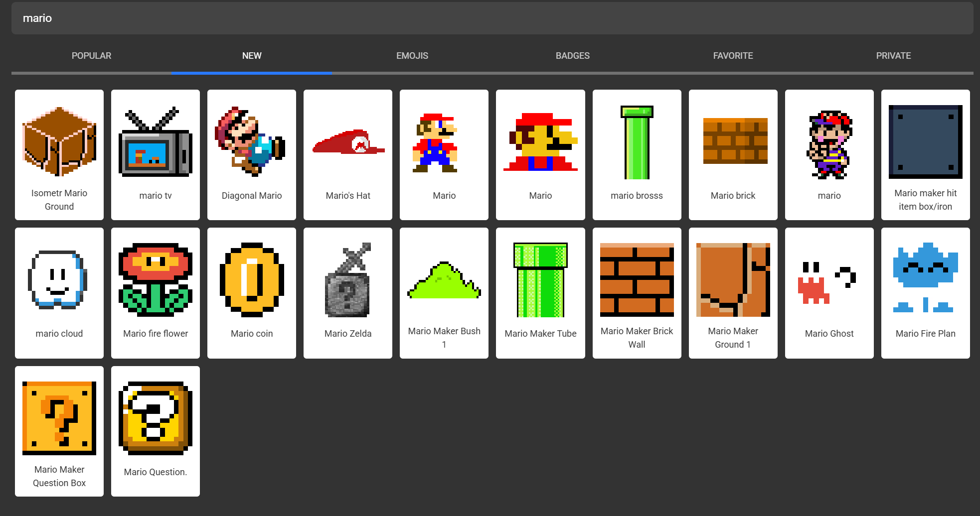Select the Mario Maker Question Box artwork

pos(59,431)
